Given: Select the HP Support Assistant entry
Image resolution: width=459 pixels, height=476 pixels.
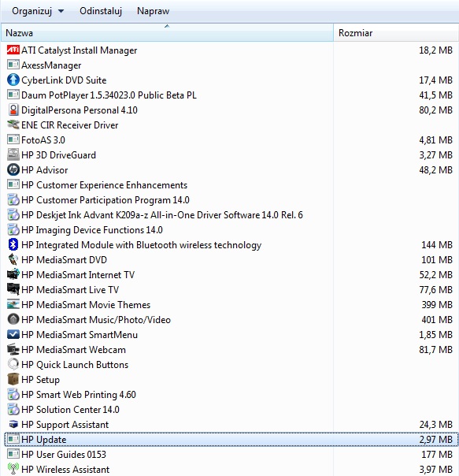Looking at the screenshot, I should pos(231,424).
